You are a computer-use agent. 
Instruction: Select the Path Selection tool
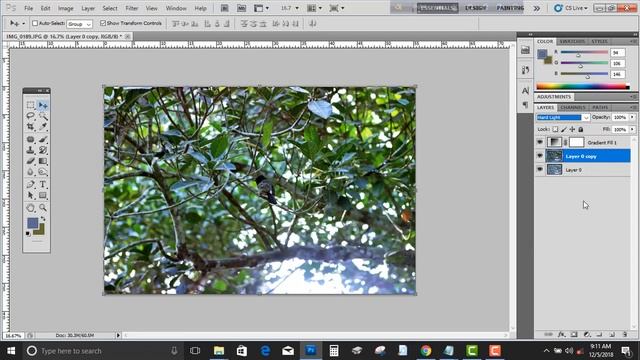tap(31, 196)
